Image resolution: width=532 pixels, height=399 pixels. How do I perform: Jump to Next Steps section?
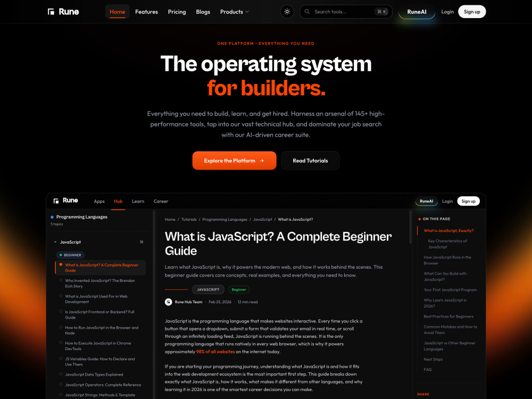coord(433,359)
